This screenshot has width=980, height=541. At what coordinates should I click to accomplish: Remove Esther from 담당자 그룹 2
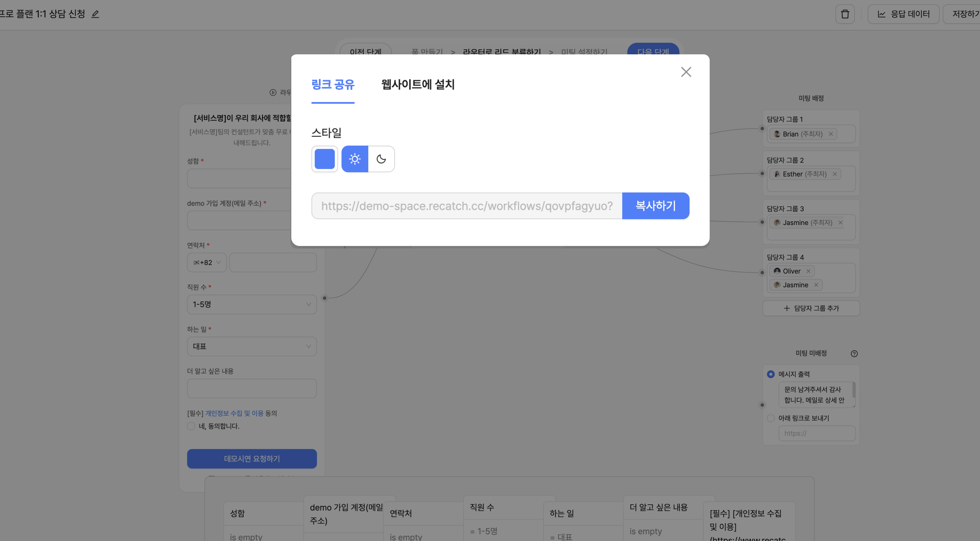[x=835, y=174]
